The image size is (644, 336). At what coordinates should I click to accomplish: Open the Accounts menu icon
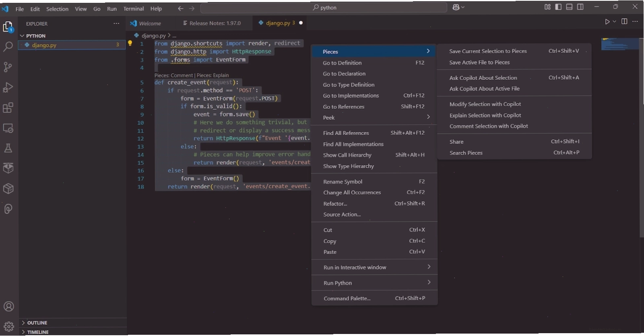pyautogui.click(x=8, y=307)
